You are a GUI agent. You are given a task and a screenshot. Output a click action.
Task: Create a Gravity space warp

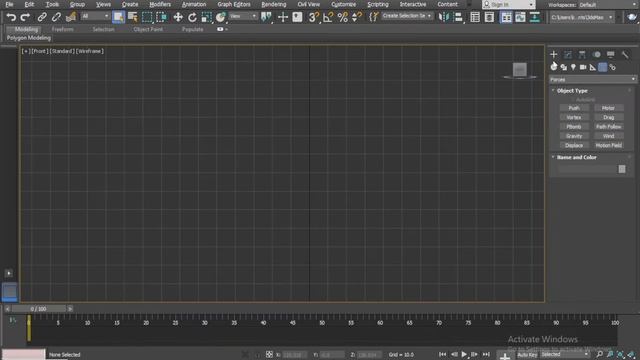tap(574, 136)
